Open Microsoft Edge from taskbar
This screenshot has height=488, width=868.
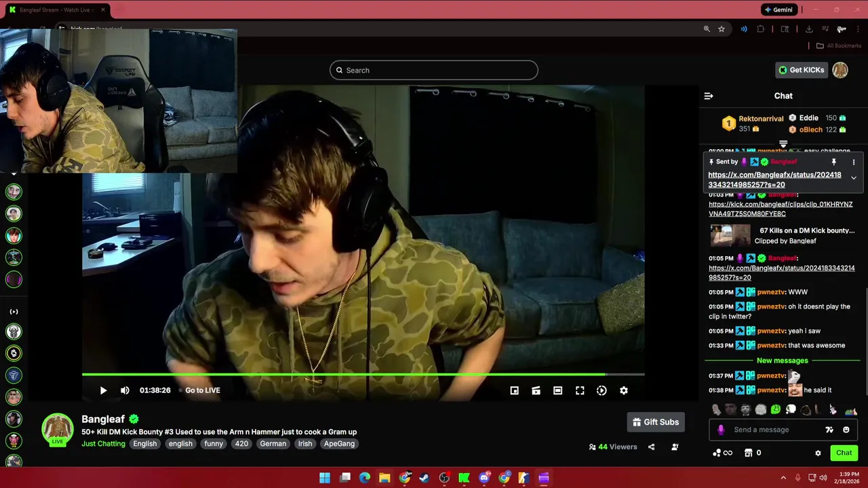365,478
